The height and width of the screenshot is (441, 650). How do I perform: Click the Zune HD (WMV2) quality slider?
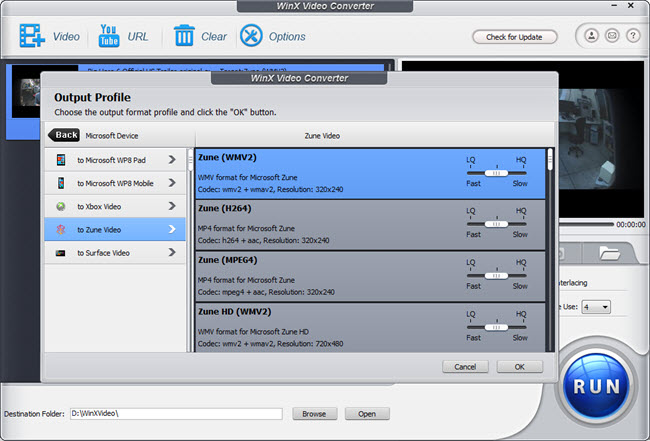click(x=497, y=327)
